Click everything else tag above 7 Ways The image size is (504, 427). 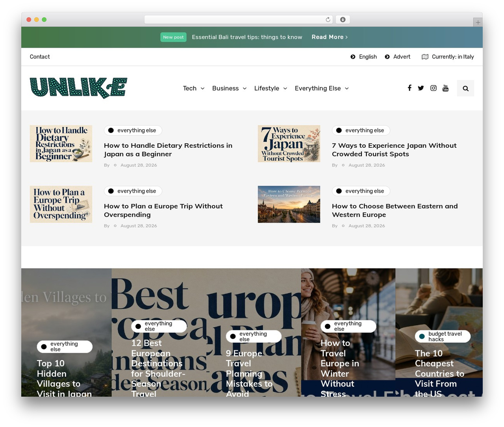pos(361,130)
